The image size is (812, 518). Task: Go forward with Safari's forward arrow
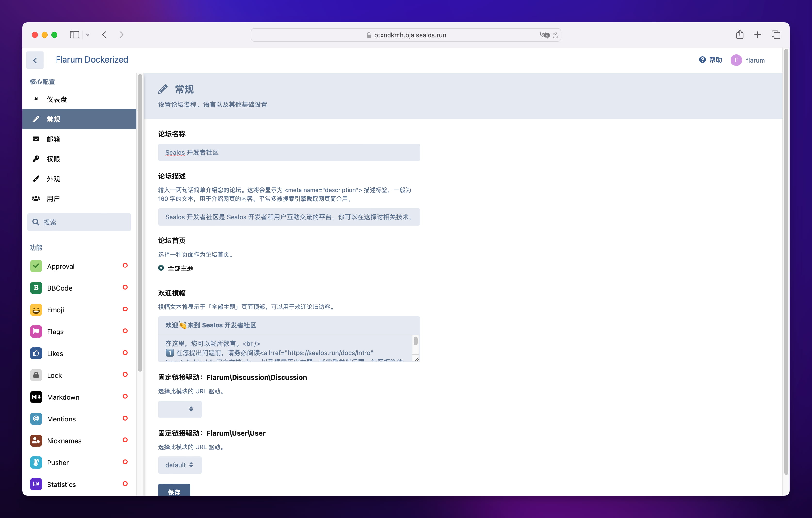point(122,35)
